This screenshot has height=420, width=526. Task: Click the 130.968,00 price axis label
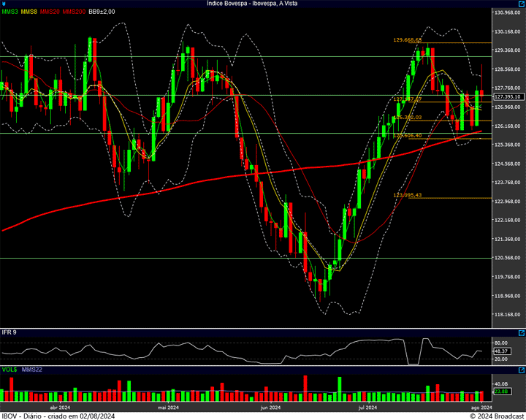(x=507, y=13)
